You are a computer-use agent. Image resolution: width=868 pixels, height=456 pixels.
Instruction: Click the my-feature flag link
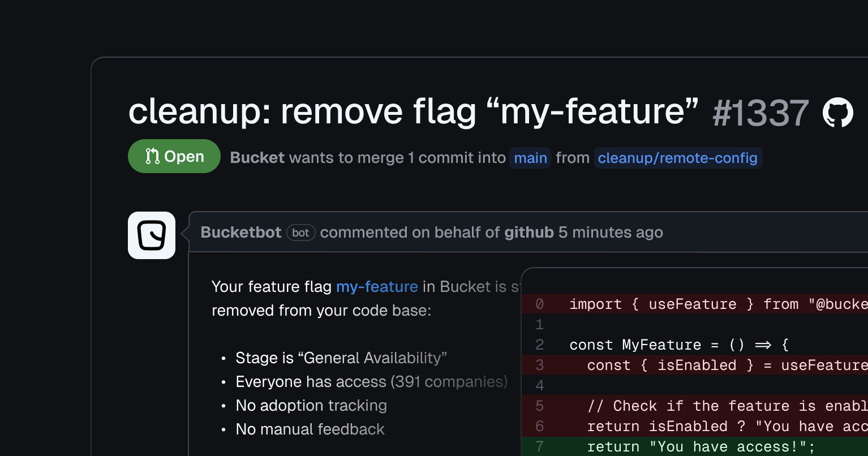click(377, 287)
